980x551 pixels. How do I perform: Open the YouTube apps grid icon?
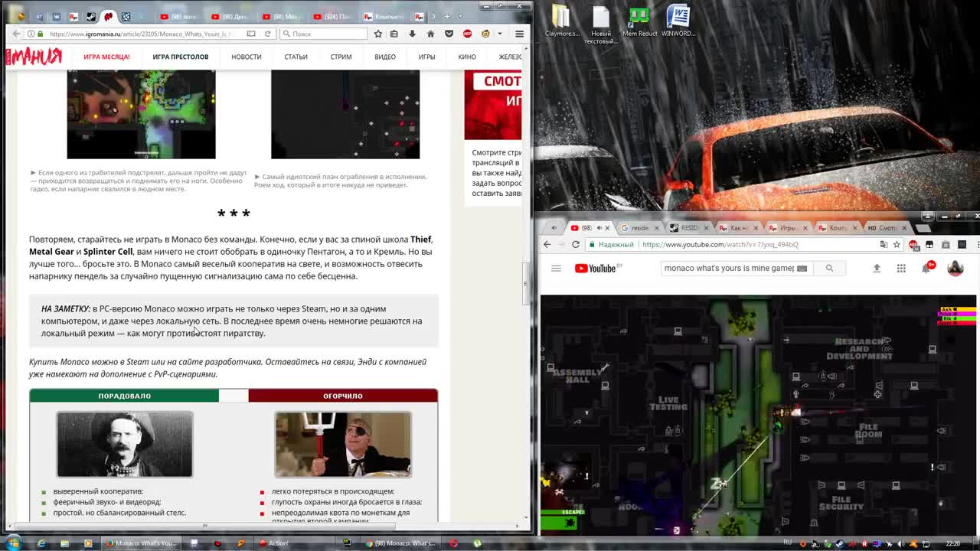(901, 268)
